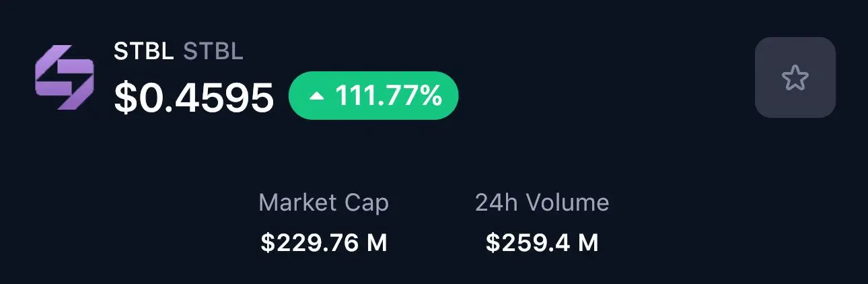Select the $229.76 M market cap value
This screenshot has width=868, height=284.
324,243
